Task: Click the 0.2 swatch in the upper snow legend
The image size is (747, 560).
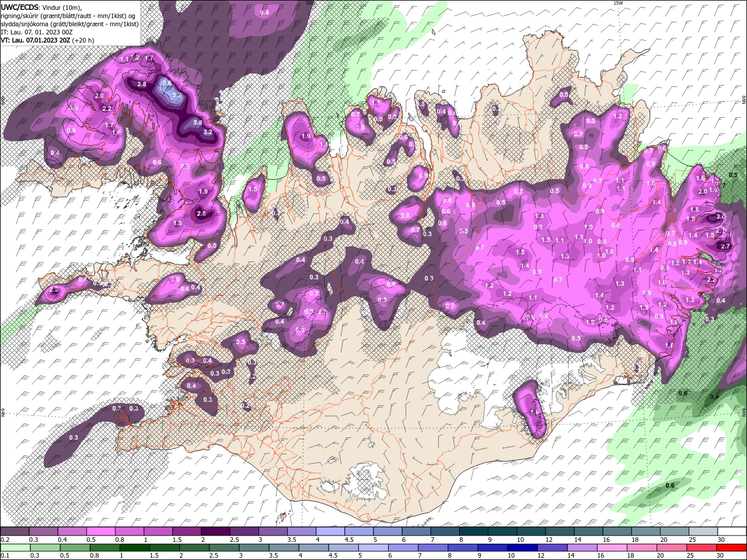Action: coord(14,531)
